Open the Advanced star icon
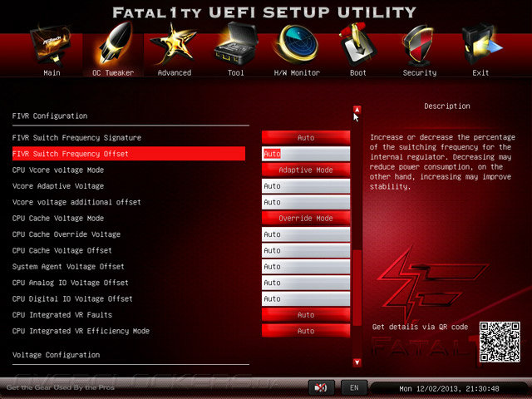The height and width of the screenshot is (399, 532). 174,44
